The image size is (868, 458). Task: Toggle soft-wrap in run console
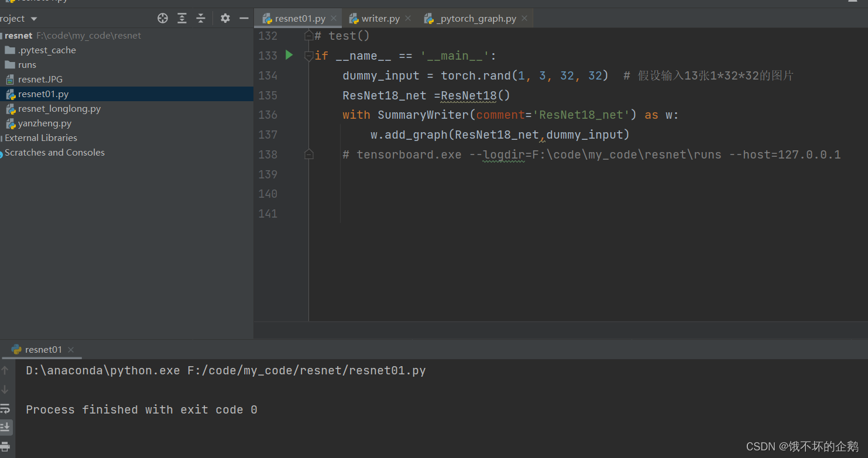coord(5,408)
